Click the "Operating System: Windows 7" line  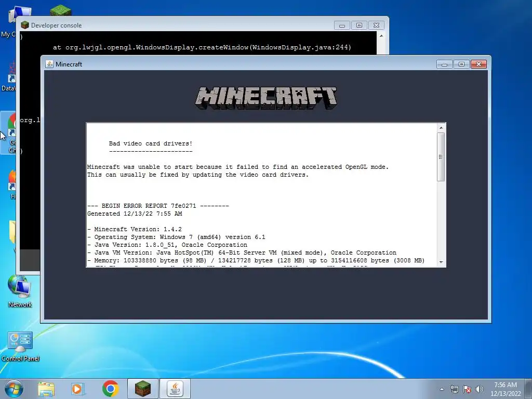pyautogui.click(x=176, y=237)
